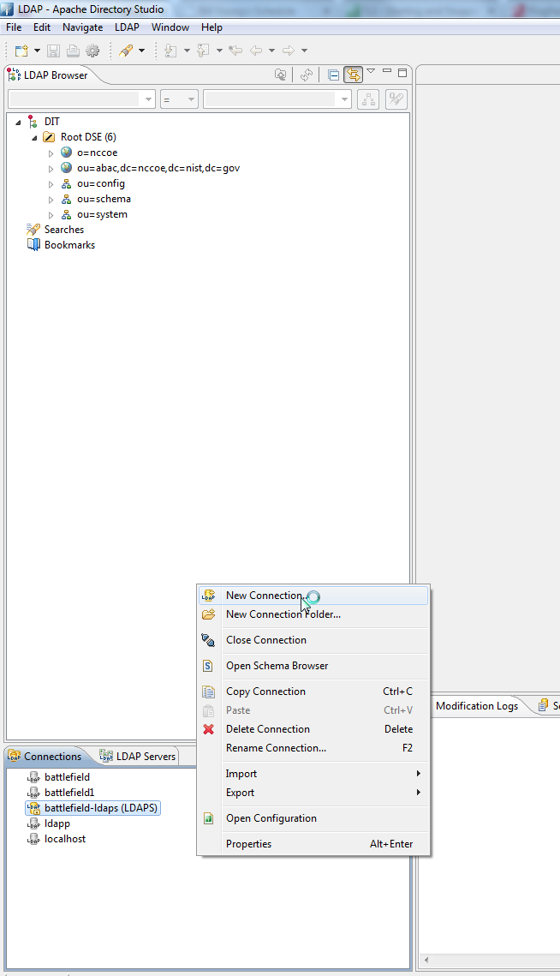Select the Root DSE (6) entry
The width and height of the screenshot is (560, 976).
coord(88,137)
